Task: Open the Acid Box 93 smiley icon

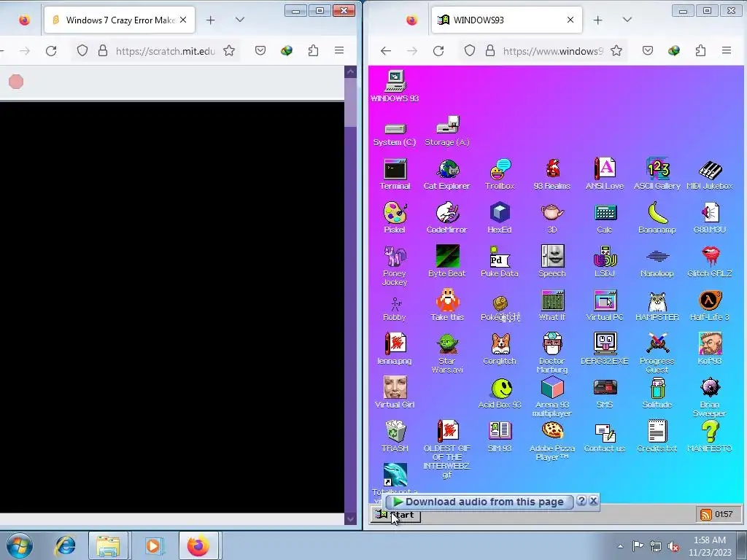Action: [500, 393]
